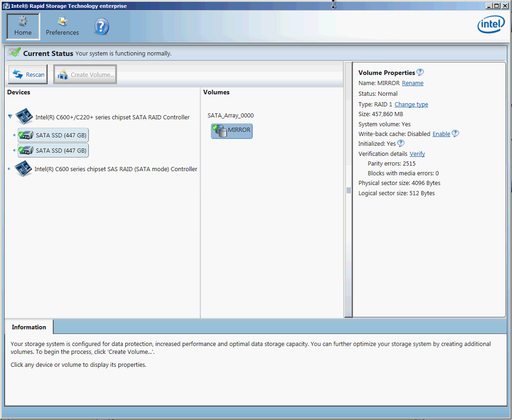The height and width of the screenshot is (420, 512).
Task: Select the MIRROR volume
Action: click(x=232, y=131)
